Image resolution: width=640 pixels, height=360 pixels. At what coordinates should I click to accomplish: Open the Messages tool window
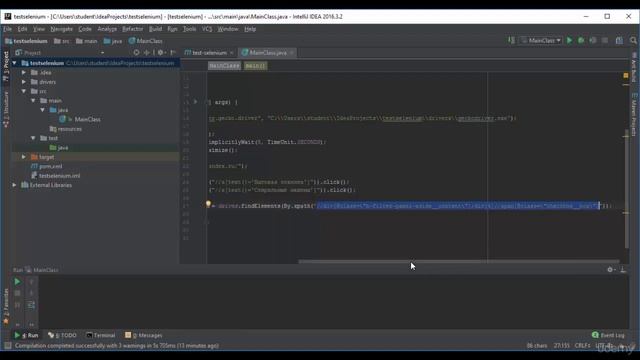tap(144, 335)
